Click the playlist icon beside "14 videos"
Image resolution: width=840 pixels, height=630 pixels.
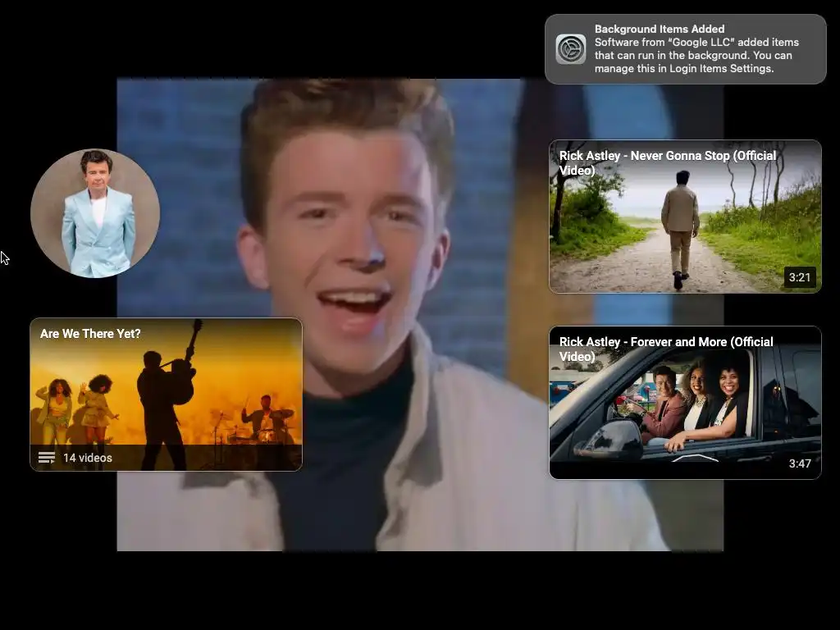(x=47, y=458)
